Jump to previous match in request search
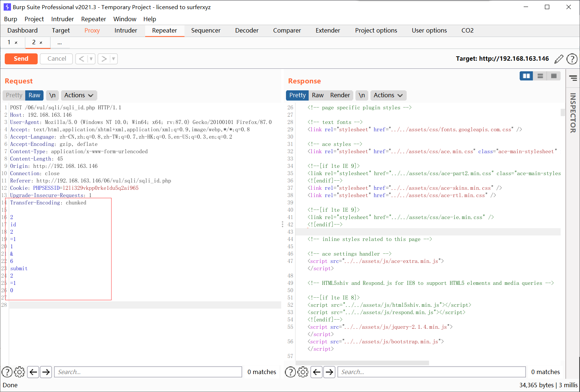 [x=33, y=372]
